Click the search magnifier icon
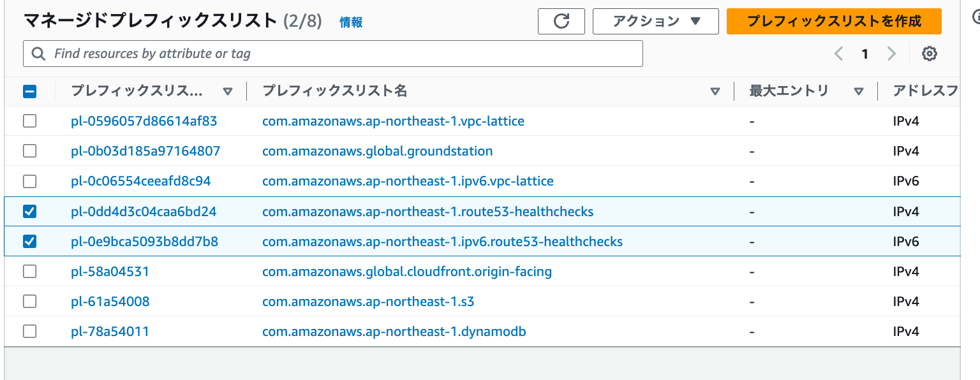This screenshot has height=380, width=980. click(38, 54)
